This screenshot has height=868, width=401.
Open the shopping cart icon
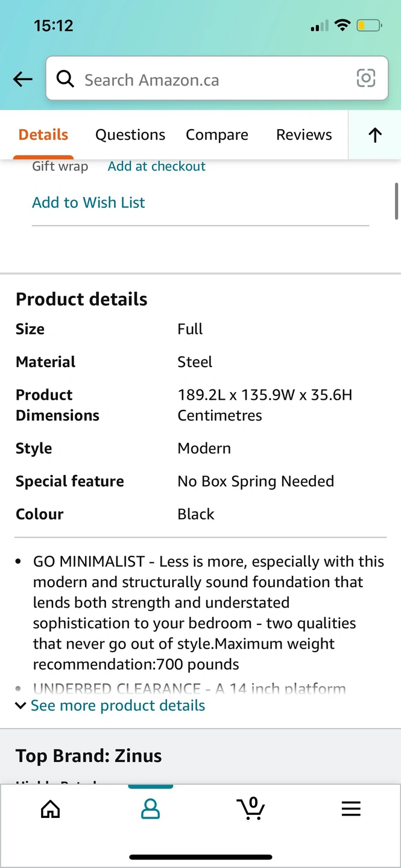[x=251, y=808]
